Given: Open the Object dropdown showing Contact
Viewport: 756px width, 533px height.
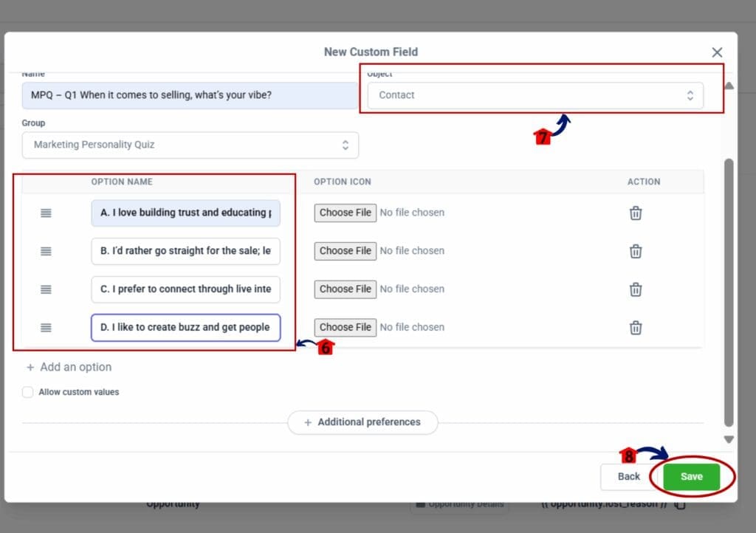Looking at the screenshot, I should pos(535,95).
